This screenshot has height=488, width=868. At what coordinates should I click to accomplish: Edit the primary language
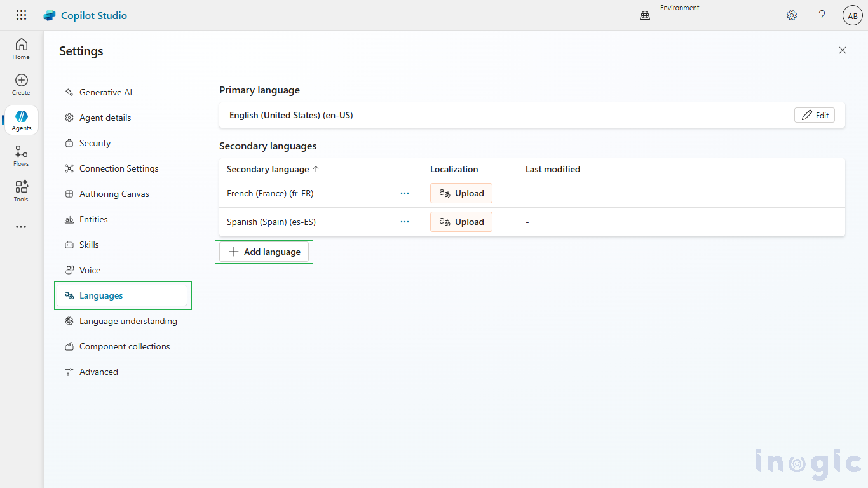tap(814, 115)
